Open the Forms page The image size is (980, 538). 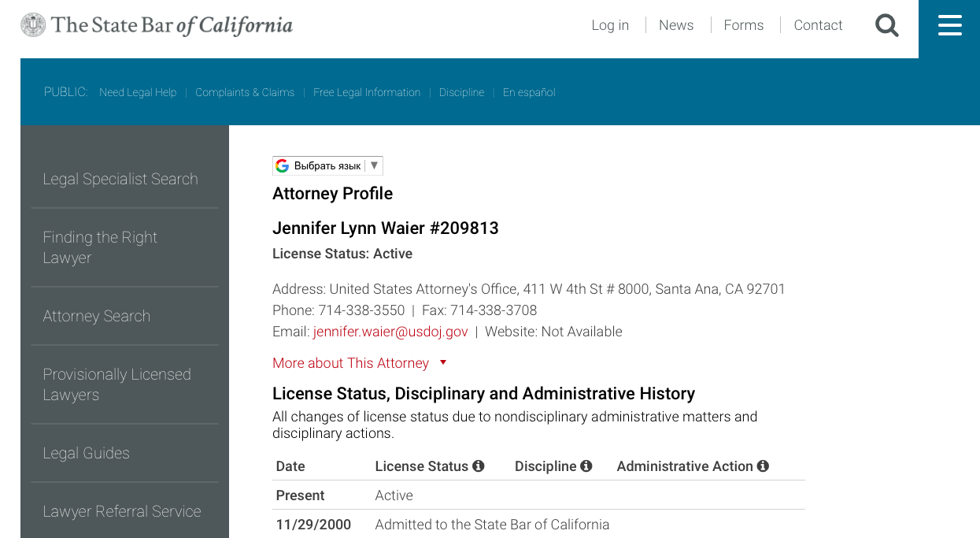[x=743, y=25]
